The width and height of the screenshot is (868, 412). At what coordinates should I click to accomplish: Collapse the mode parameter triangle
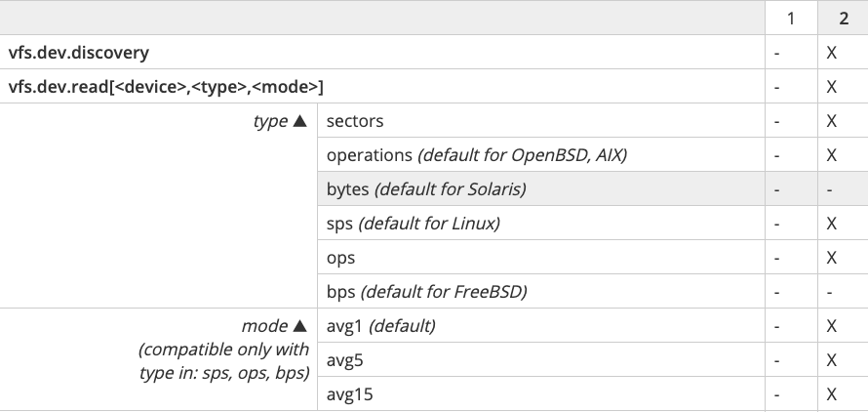click(300, 326)
